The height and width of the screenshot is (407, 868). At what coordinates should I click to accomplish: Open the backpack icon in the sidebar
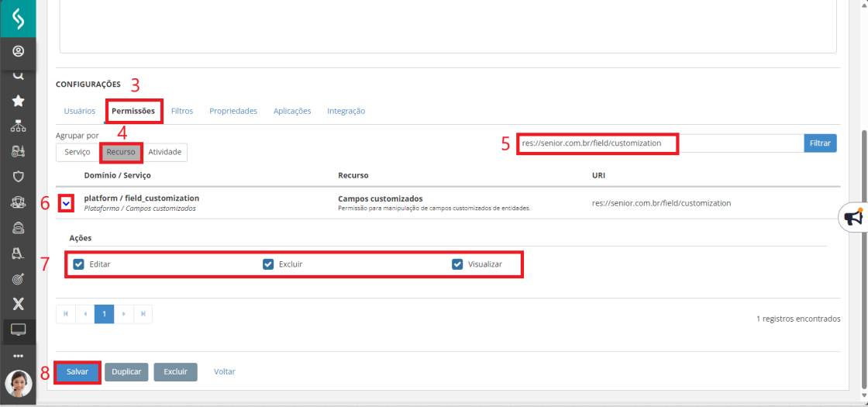coord(19,227)
